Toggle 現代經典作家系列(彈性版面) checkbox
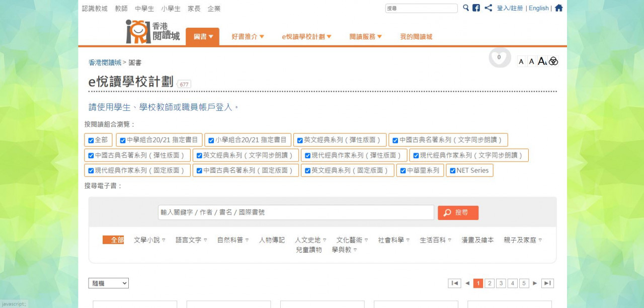Screen dimensions: 644x308 point(307,156)
